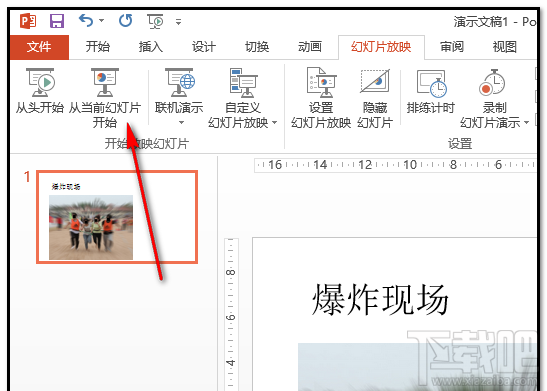The width and height of the screenshot is (547, 391).
Task: Open the Customize Quick Access Toolbar dropdown
Action: tap(178, 22)
